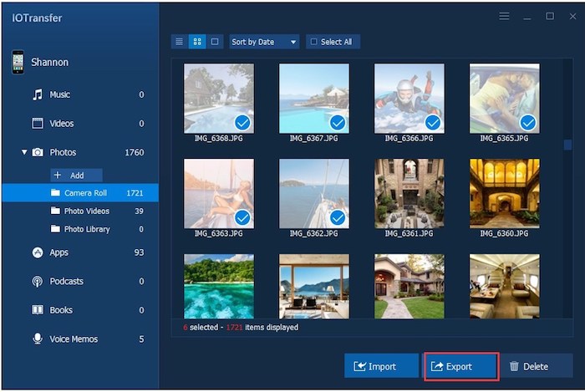Open the Camera Roll folder

(x=84, y=193)
